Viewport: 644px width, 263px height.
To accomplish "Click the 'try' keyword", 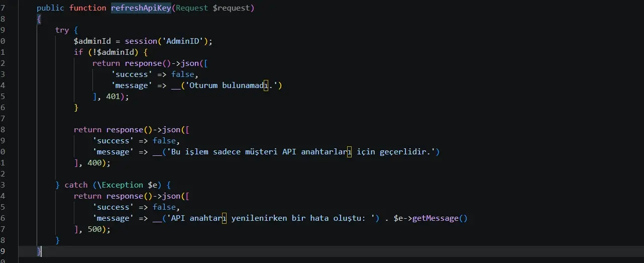I will [x=62, y=30].
